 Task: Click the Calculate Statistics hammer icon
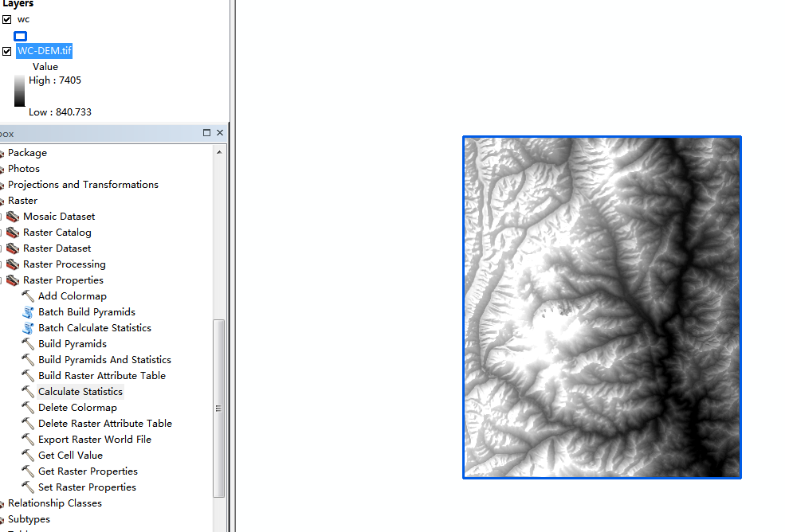(x=28, y=392)
